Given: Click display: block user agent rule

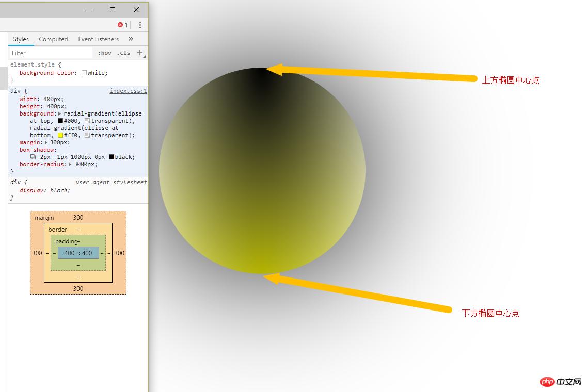Looking at the screenshot, I should point(44,190).
